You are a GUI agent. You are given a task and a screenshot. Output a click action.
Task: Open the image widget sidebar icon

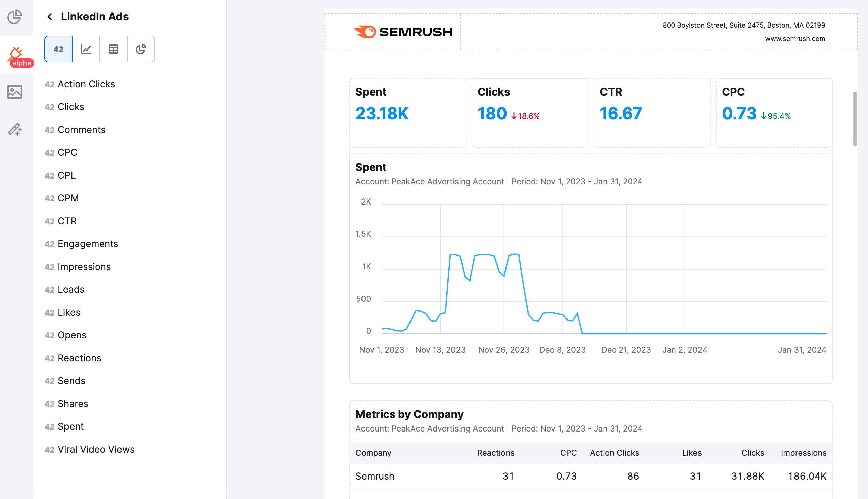point(15,92)
